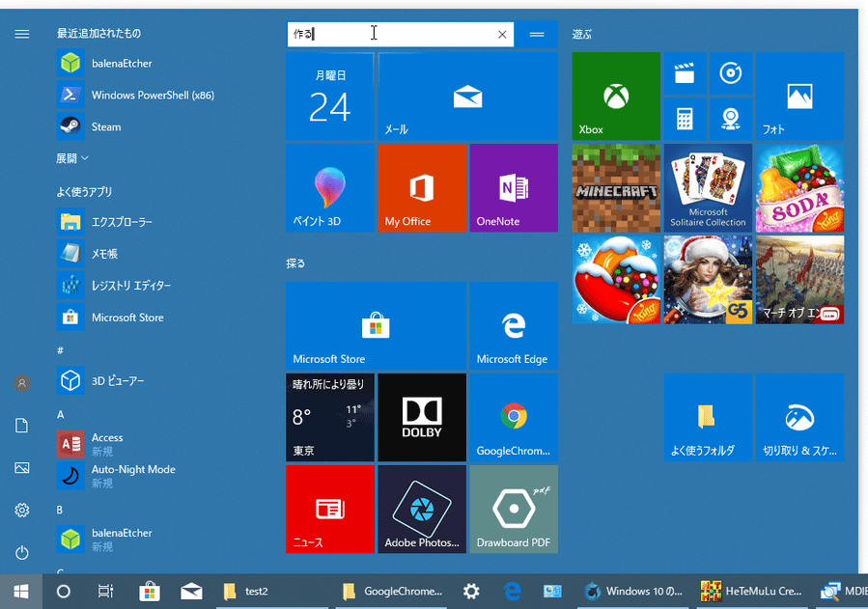Switch to Windows 10 browser window on taskbar
The height and width of the screenshot is (609, 868).
coord(634,592)
